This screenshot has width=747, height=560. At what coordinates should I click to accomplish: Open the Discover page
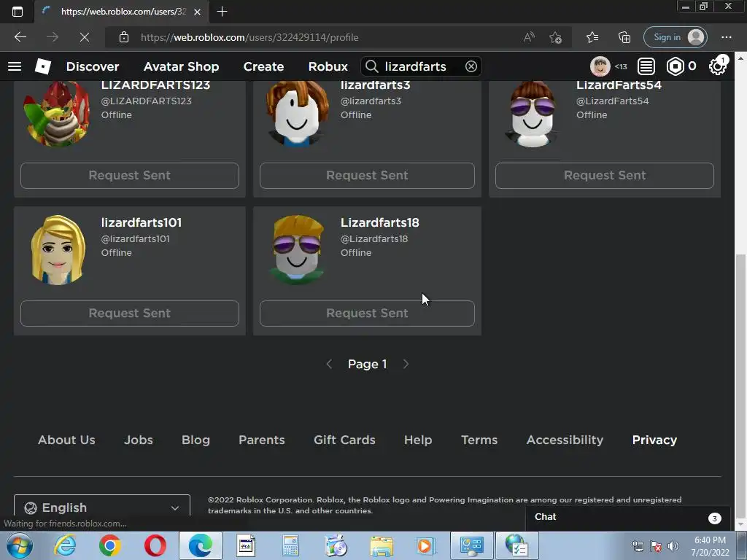[93, 66]
